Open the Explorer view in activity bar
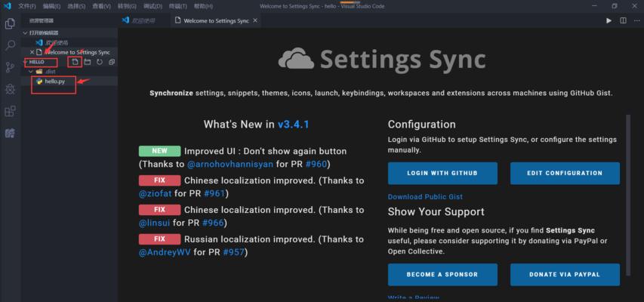 11,24
